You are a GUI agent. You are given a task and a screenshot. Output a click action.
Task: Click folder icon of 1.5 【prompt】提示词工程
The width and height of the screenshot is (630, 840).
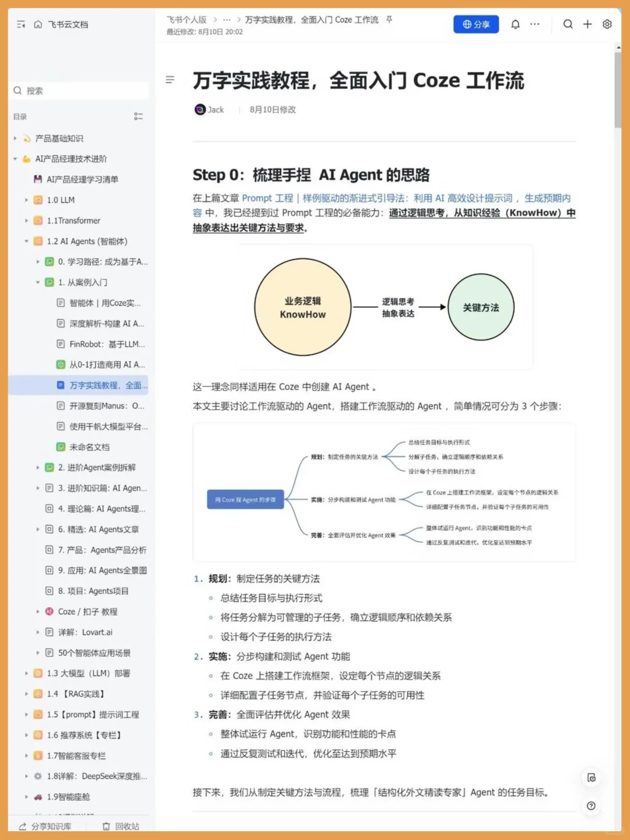click(x=38, y=715)
